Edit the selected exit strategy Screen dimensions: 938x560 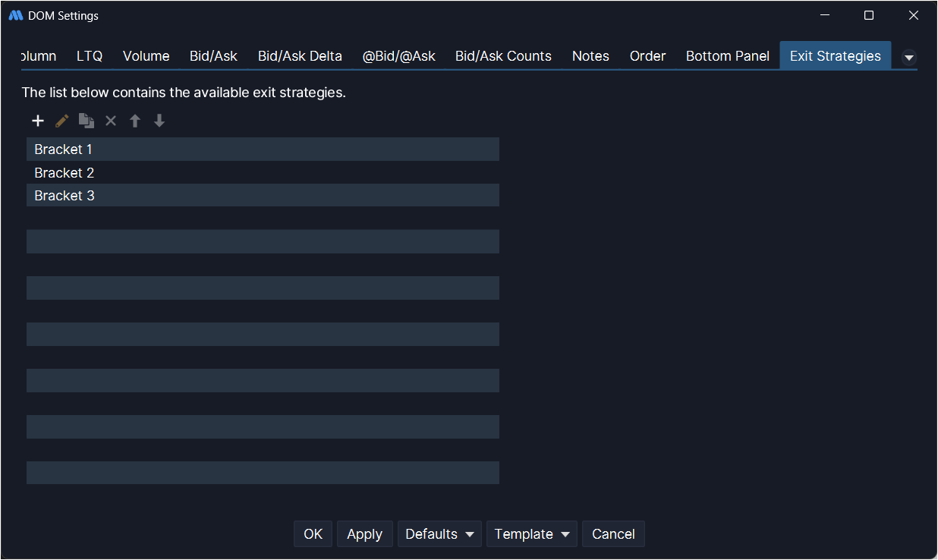(62, 121)
